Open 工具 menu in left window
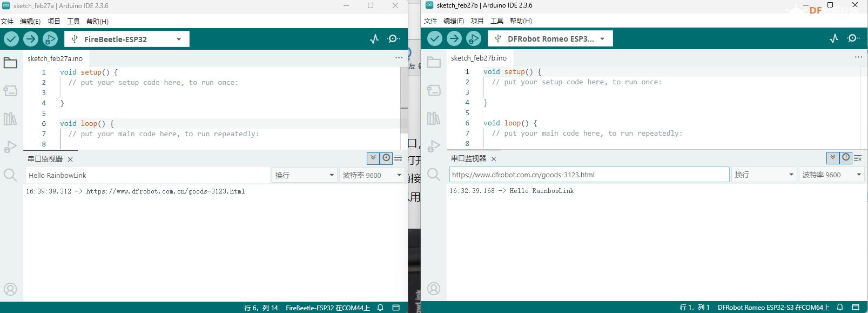The height and width of the screenshot is (313, 868). [73, 22]
